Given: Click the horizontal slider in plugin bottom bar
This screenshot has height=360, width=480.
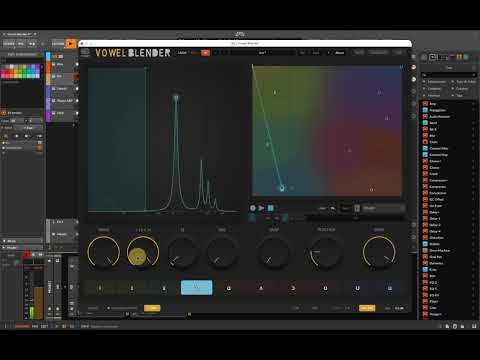Looking at the screenshot, I should click(122, 308).
